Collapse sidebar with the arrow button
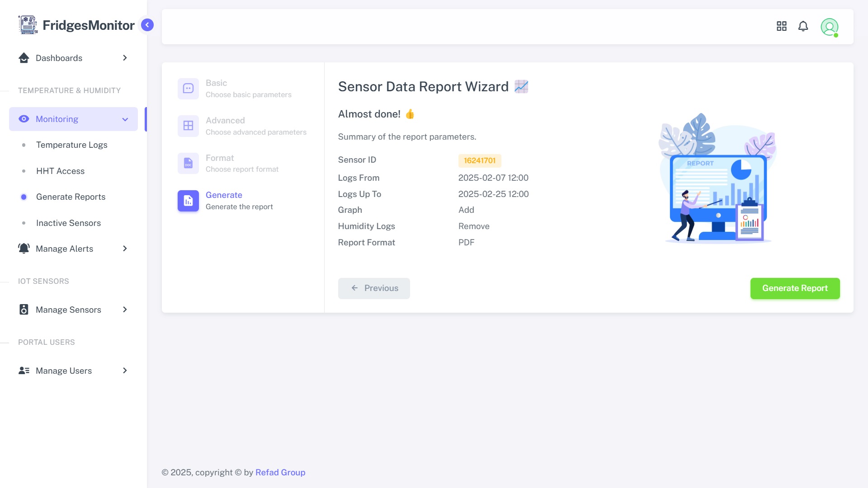868x488 pixels. click(147, 25)
